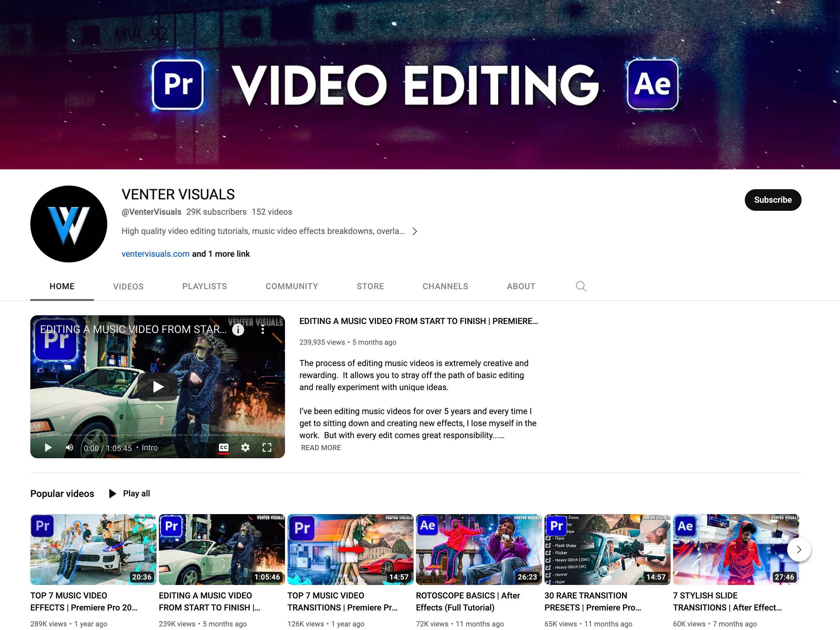Viewport: 840px width, 630px height.
Task: Click the player's bottom-left play control
Action: pos(48,448)
